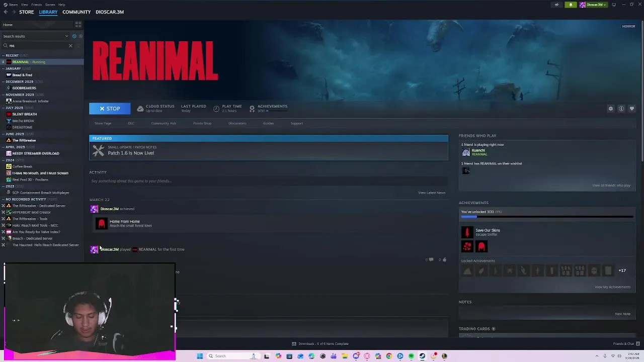Collapse the JANUARY group

[3, 68]
